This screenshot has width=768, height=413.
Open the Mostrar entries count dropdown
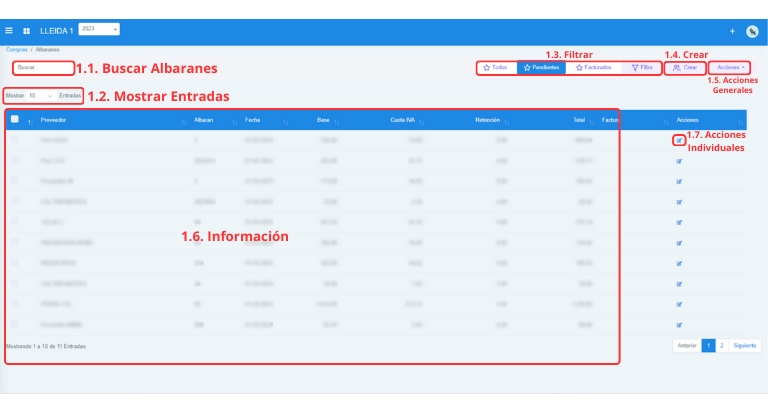tap(41, 96)
